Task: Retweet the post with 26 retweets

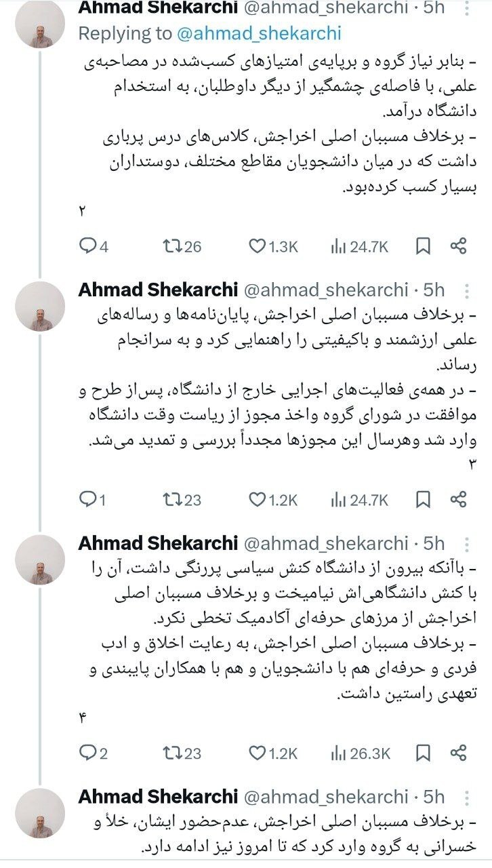Action: point(171,247)
